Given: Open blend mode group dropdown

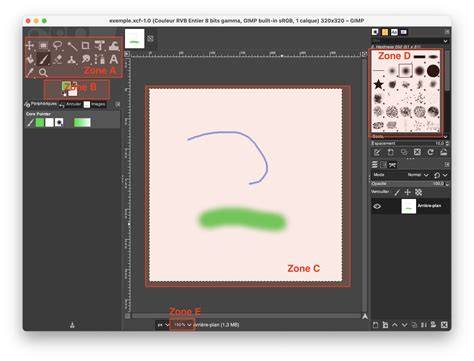Looking at the screenshot, I should coord(440,175).
